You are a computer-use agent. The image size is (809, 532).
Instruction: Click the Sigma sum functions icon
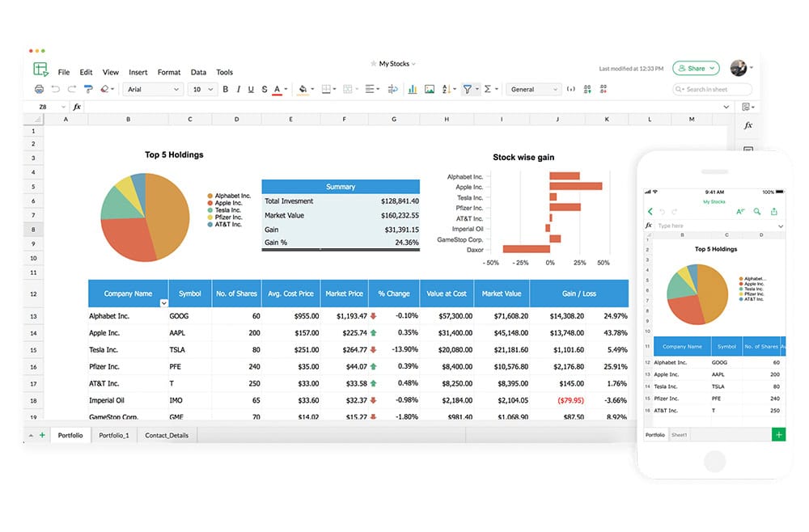pos(488,89)
